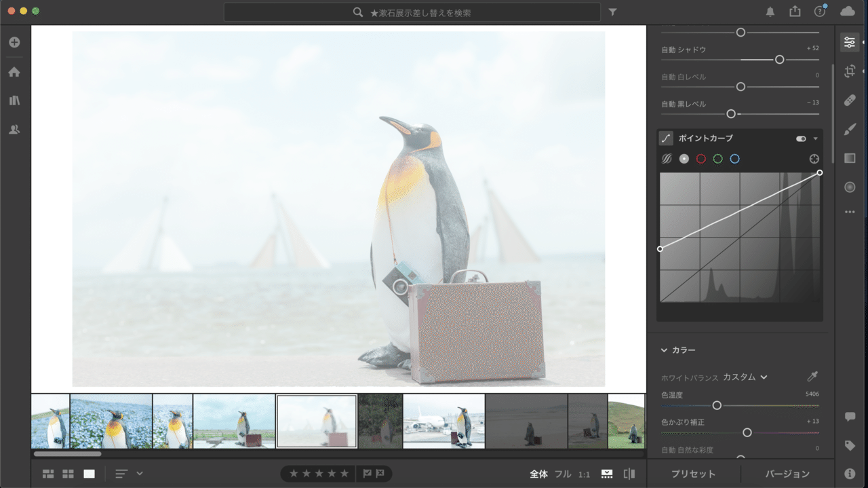Select the Crop and Rotate tool

tap(850, 71)
